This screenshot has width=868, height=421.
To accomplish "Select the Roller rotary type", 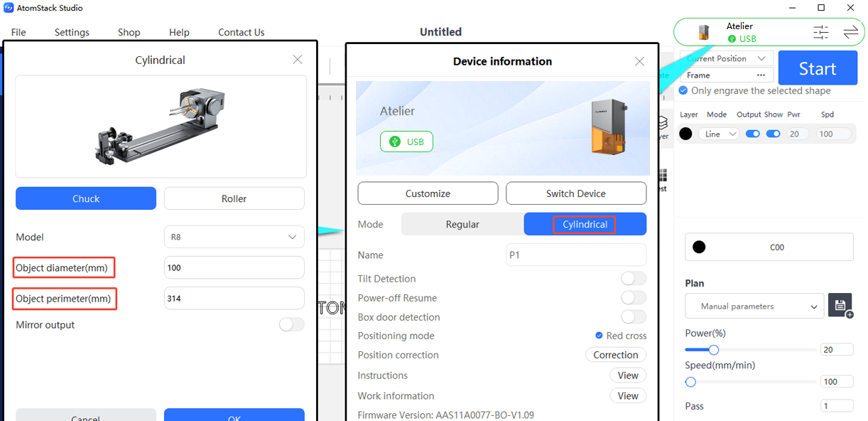I will coord(234,198).
